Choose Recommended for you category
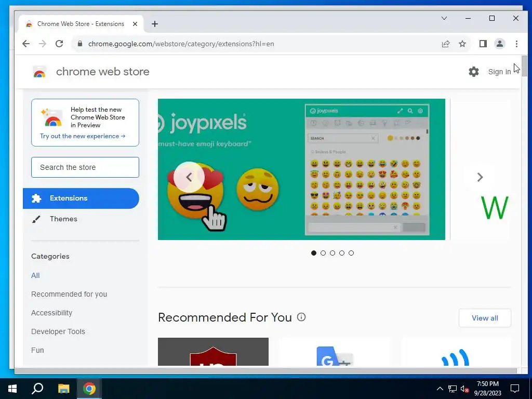The width and height of the screenshot is (532, 399). 69,294
